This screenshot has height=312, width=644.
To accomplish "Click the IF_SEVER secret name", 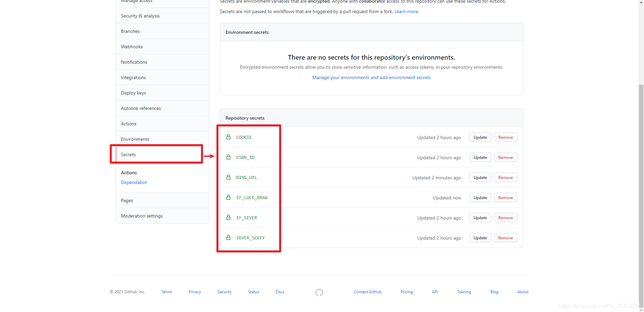I will pos(247,218).
